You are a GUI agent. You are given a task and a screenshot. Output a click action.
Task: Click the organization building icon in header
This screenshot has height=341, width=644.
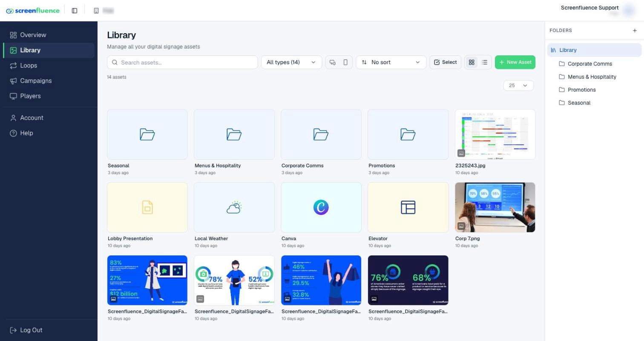pyautogui.click(x=96, y=11)
